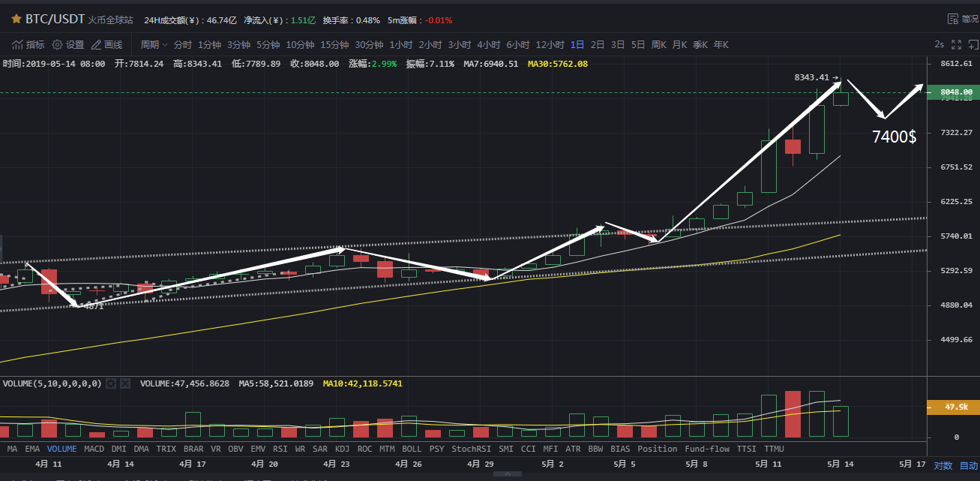Open the 简况 overview panel icon

pyautogui.click(x=952, y=19)
